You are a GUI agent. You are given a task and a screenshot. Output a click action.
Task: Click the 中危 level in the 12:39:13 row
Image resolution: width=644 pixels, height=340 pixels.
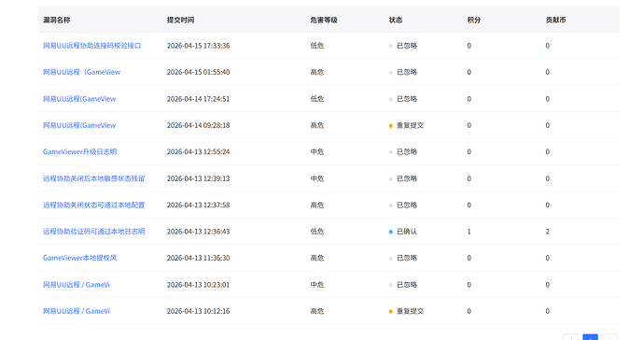[317, 178]
